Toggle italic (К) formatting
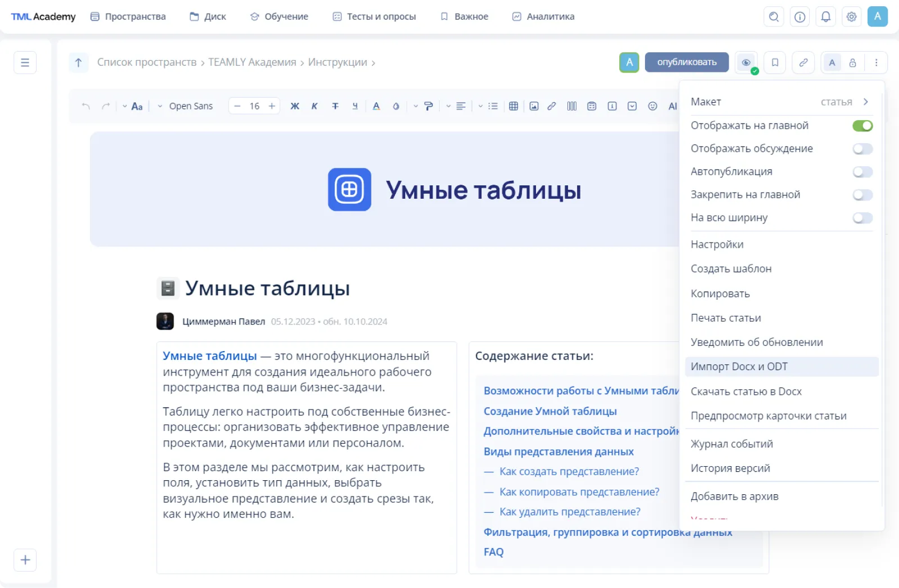This screenshot has height=588, width=899. [x=315, y=106]
